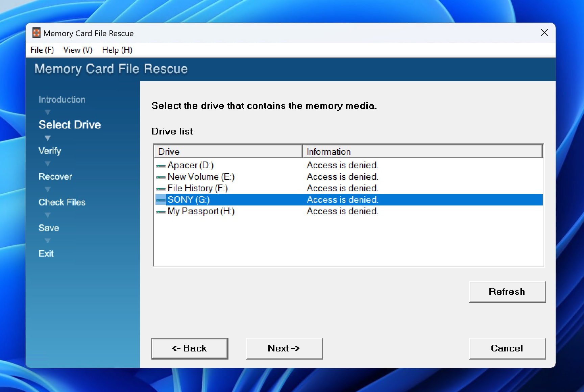Click the Exit step in sidebar

(x=46, y=254)
